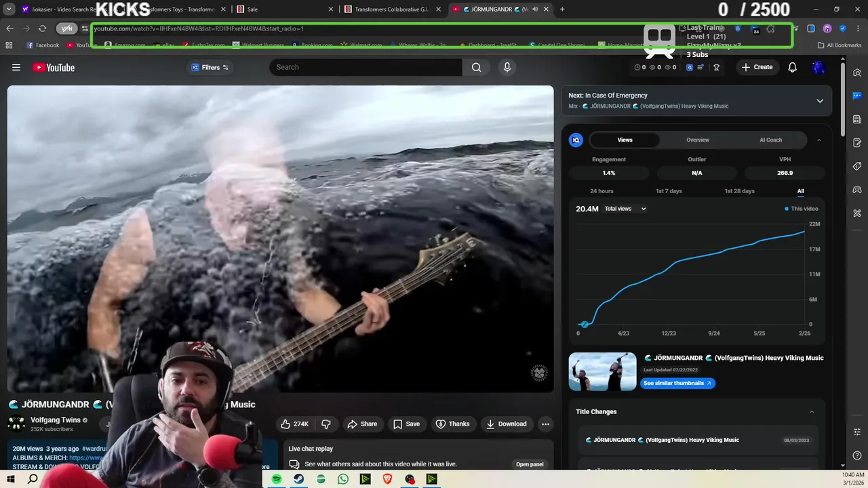Open the account avatar menu
This screenshot has height=488, width=868.
pyautogui.click(x=818, y=67)
